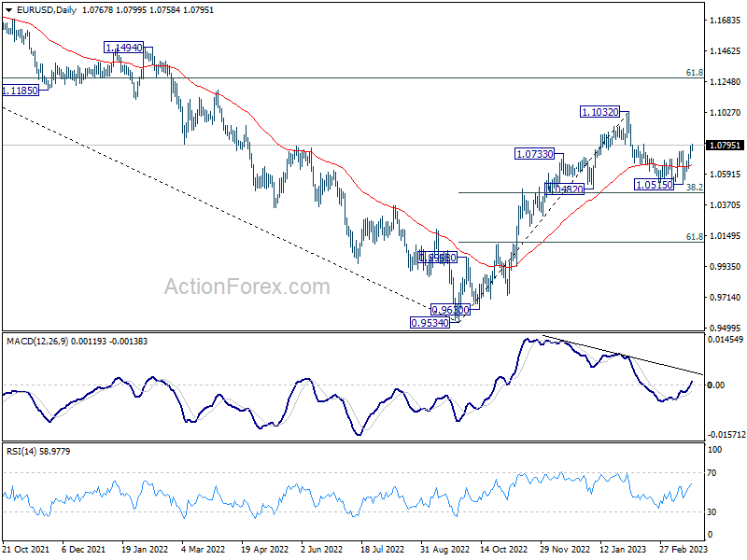Click the 1.11850 price label
The image size is (747, 560).
(x=20, y=90)
